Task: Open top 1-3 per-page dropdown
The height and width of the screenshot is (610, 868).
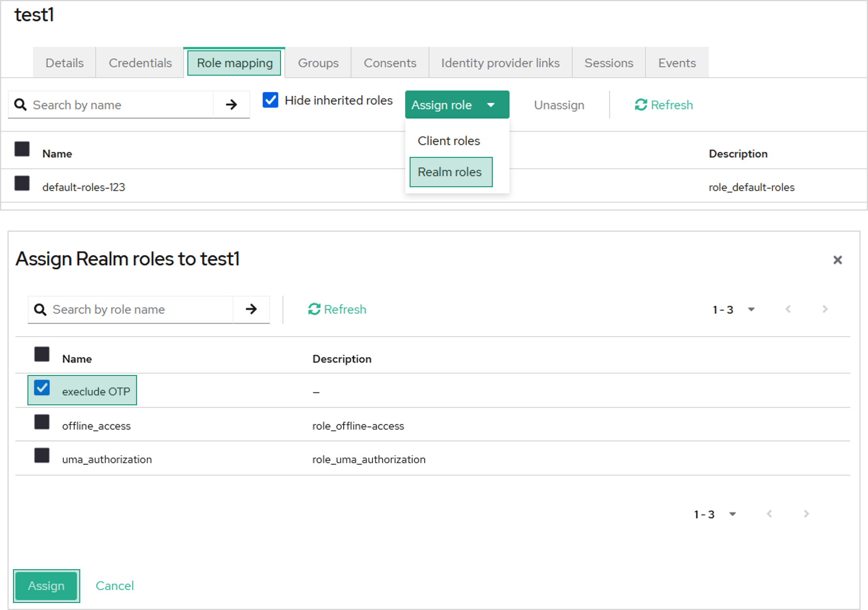Action: click(751, 309)
